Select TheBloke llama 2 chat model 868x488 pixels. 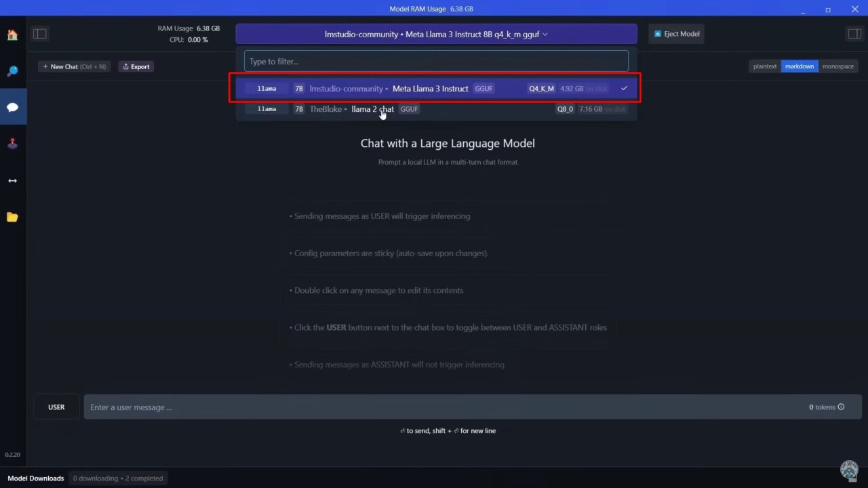click(436, 109)
